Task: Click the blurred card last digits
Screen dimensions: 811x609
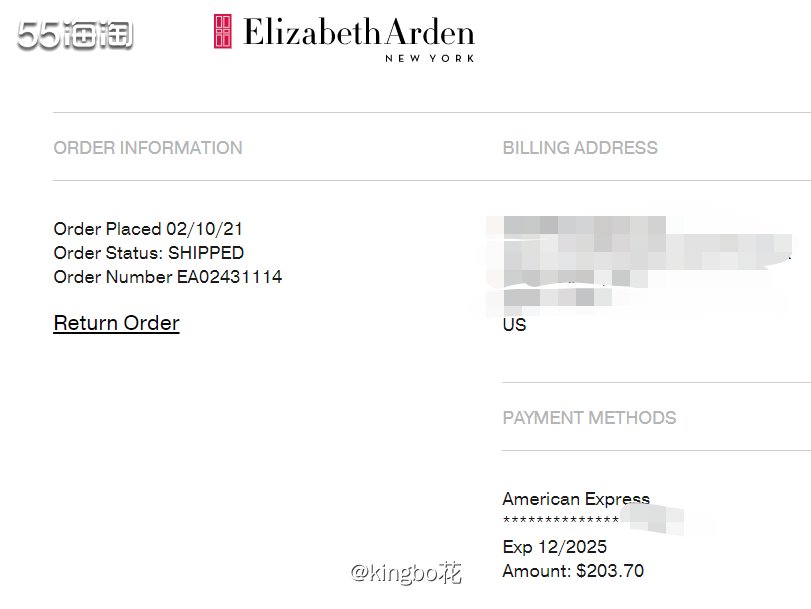Action: tap(652, 519)
